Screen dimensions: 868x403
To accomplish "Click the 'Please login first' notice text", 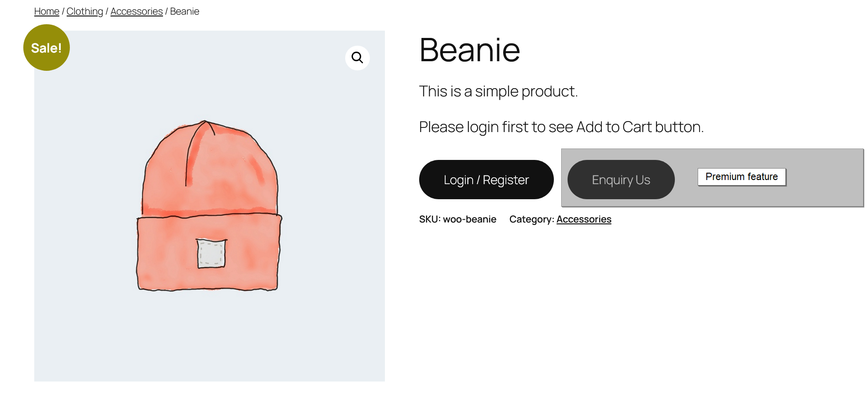I will [x=561, y=127].
